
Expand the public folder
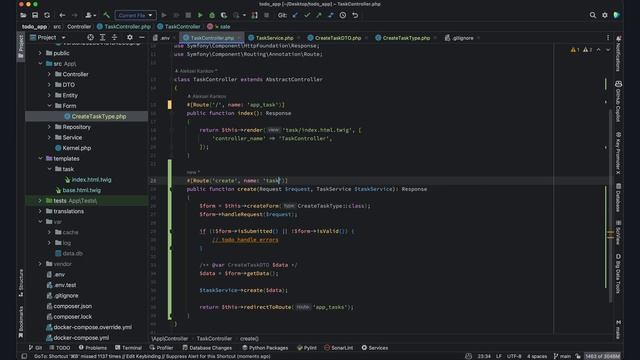pos(40,53)
